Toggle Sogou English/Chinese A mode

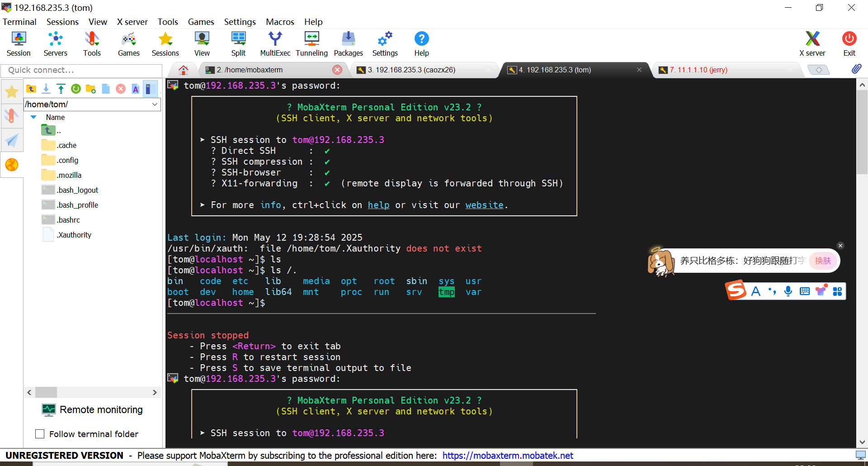(755, 291)
